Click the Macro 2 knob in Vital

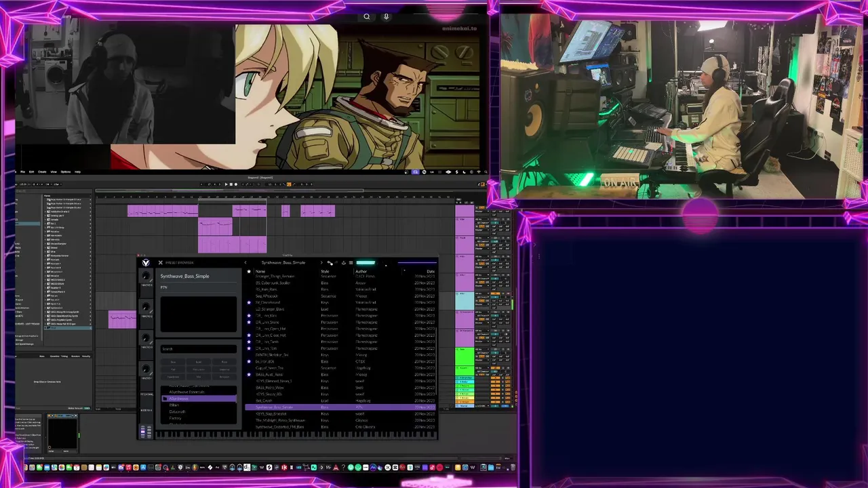pos(146,306)
